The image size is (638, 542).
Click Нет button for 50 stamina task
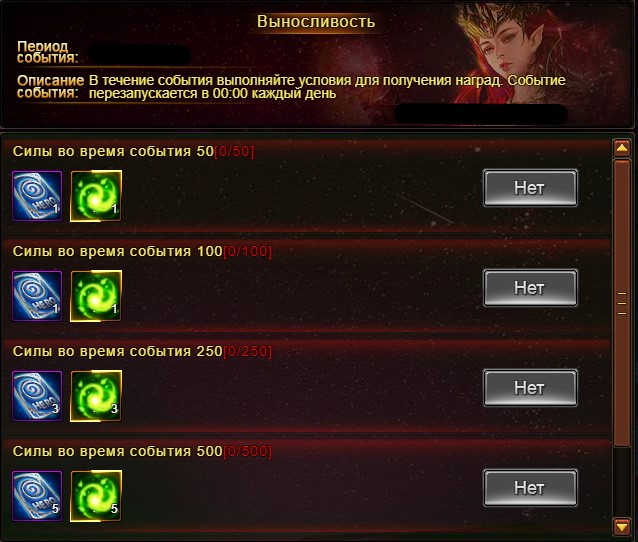(x=530, y=188)
